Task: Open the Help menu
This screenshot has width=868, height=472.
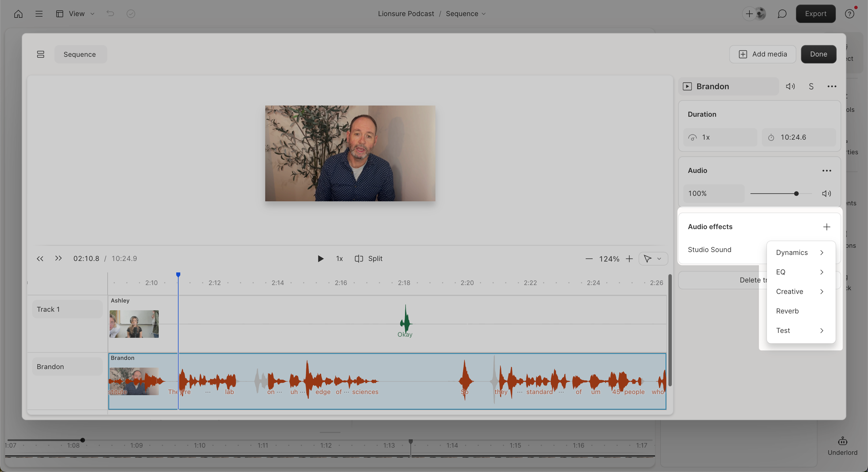Action: [849, 13]
